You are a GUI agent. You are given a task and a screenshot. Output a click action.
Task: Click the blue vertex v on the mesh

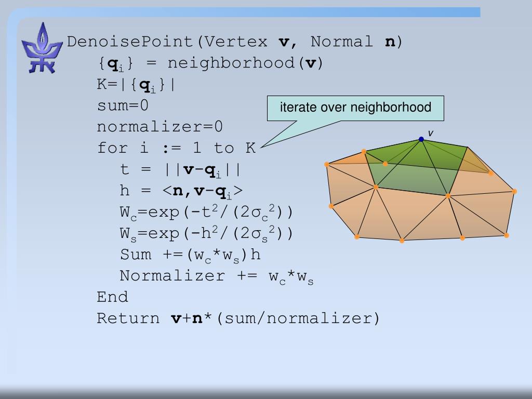click(x=421, y=139)
